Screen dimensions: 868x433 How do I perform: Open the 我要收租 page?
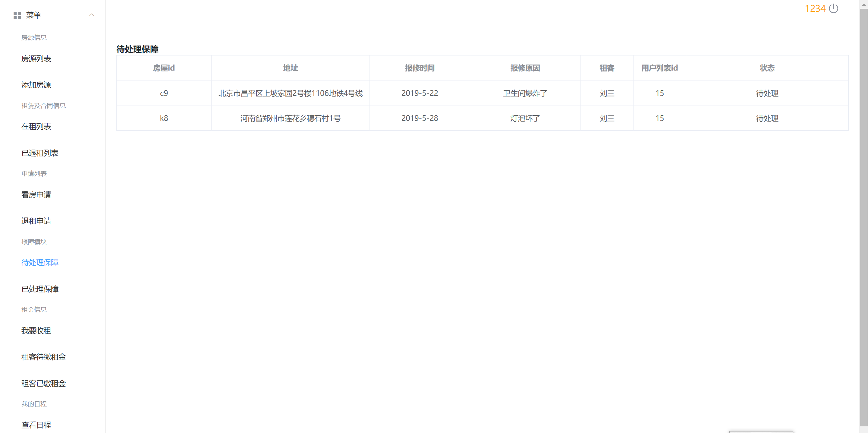click(x=36, y=331)
